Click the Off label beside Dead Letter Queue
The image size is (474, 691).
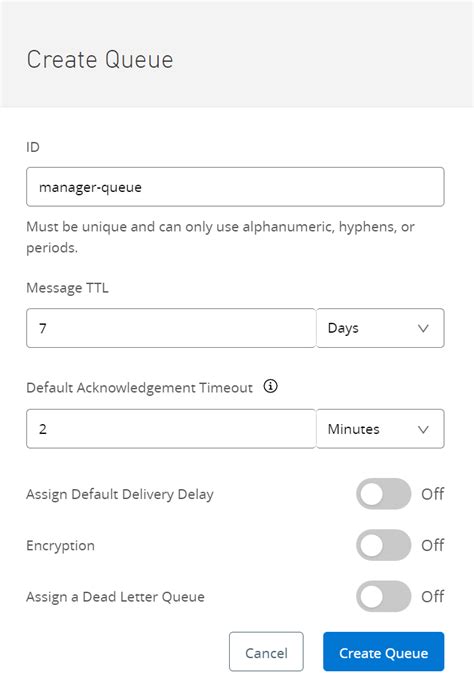tap(432, 597)
